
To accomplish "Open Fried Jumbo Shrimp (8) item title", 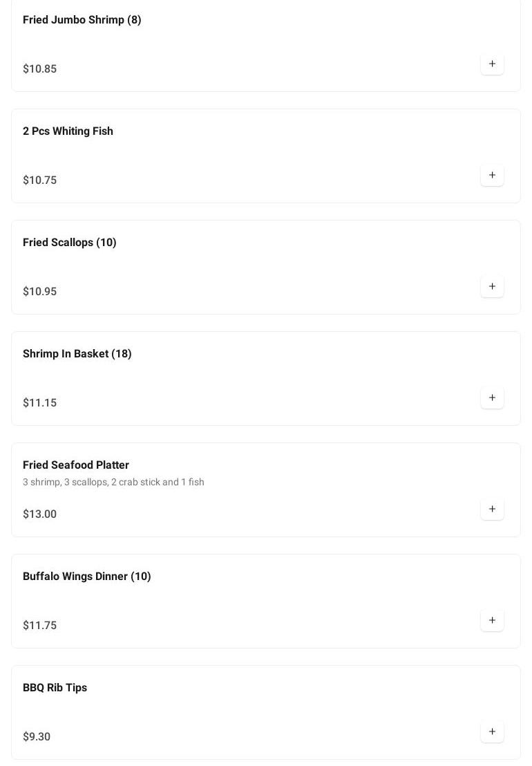I will tap(82, 20).
